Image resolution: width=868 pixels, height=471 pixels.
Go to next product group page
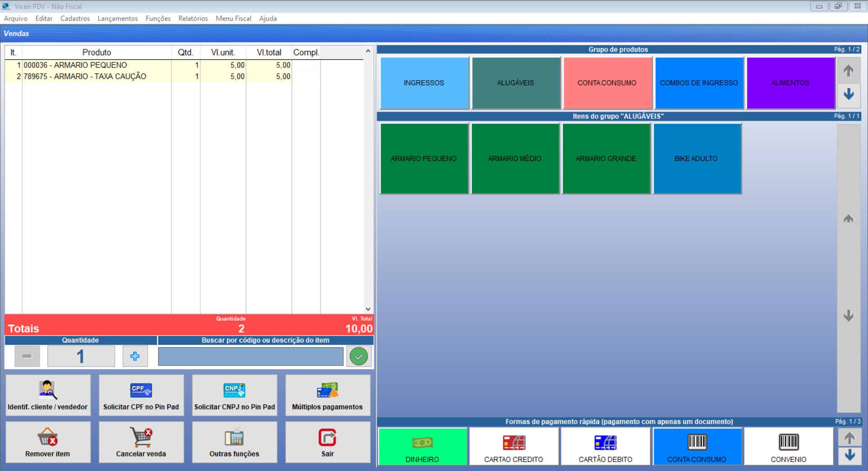[x=849, y=94]
